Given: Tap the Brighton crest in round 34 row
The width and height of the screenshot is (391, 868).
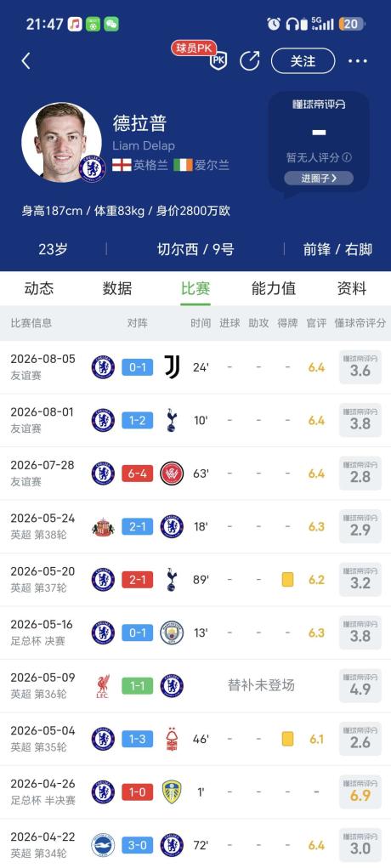Looking at the screenshot, I should (103, 845).
